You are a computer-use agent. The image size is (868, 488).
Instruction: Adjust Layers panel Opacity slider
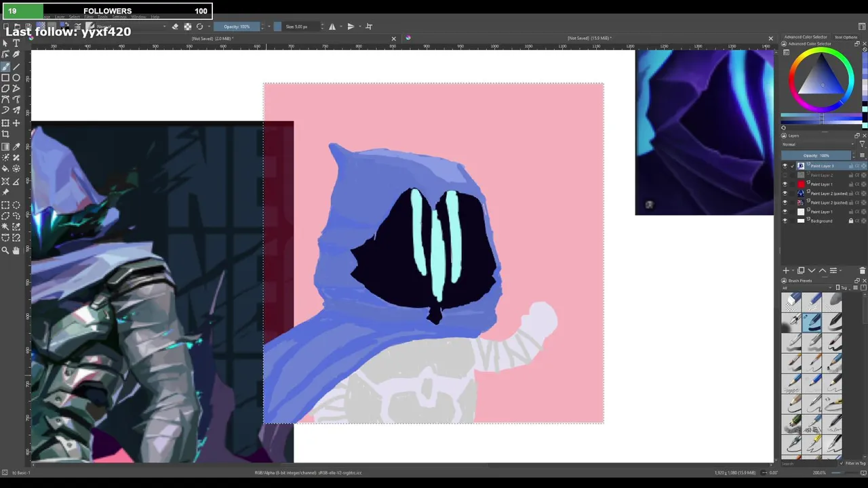(817, 155)
